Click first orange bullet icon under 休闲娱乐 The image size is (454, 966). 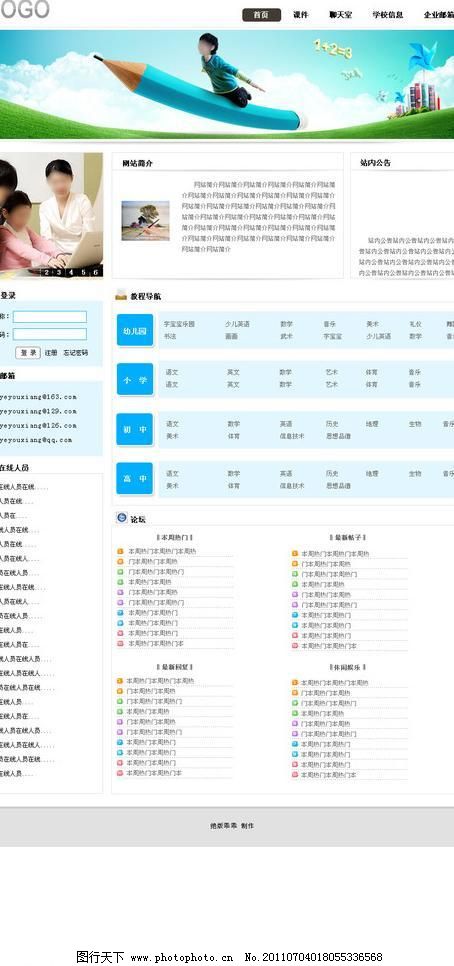[294, 683]
